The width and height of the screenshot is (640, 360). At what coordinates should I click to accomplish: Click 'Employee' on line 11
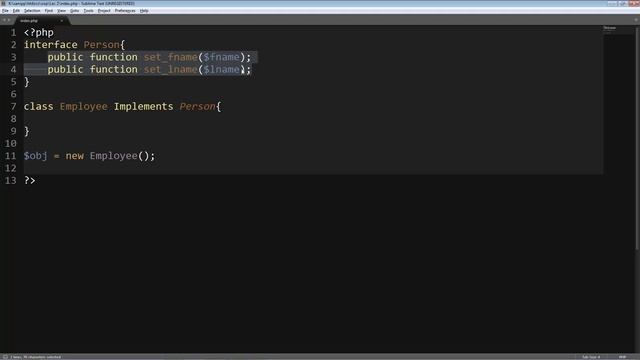(114, 156)
